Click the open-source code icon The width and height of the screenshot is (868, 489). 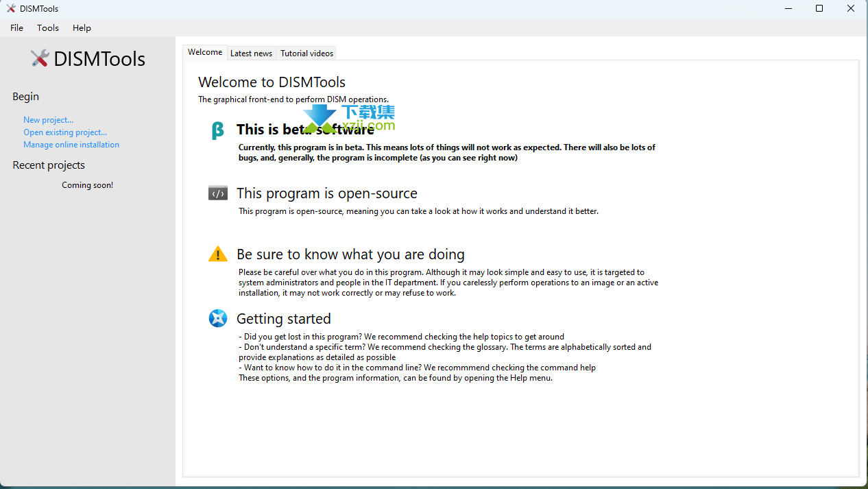pyautogui.click(x=217, y=193)
